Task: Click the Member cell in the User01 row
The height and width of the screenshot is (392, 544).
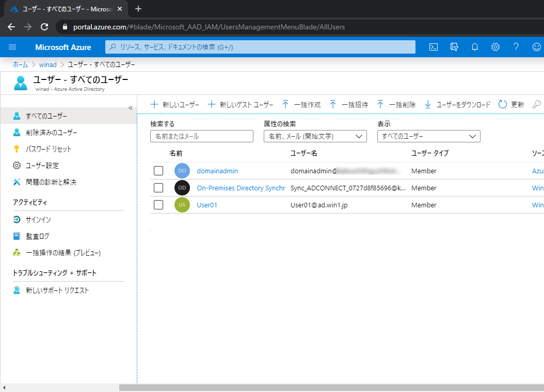Action: click(424, 205)
